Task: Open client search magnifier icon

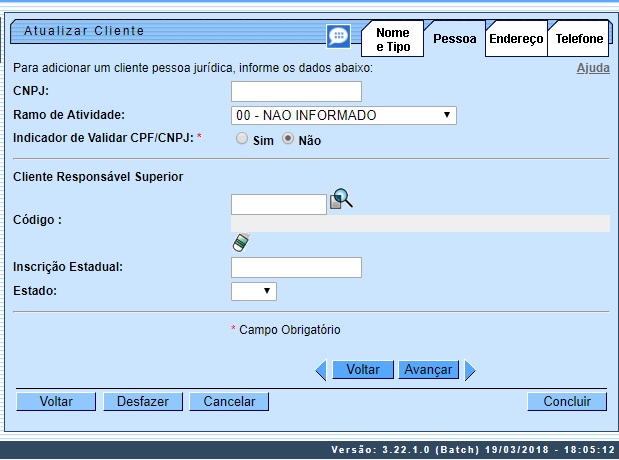Action: [x=342, y=200]
